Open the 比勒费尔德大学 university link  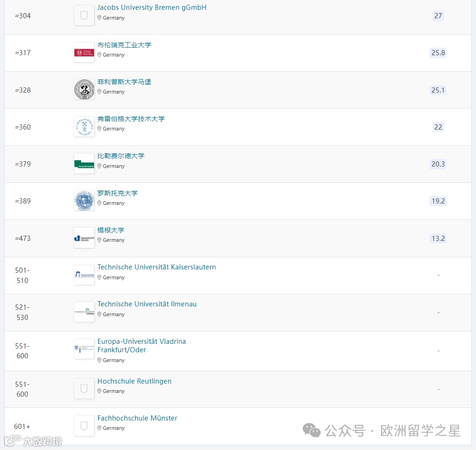[x=121, y=156]
